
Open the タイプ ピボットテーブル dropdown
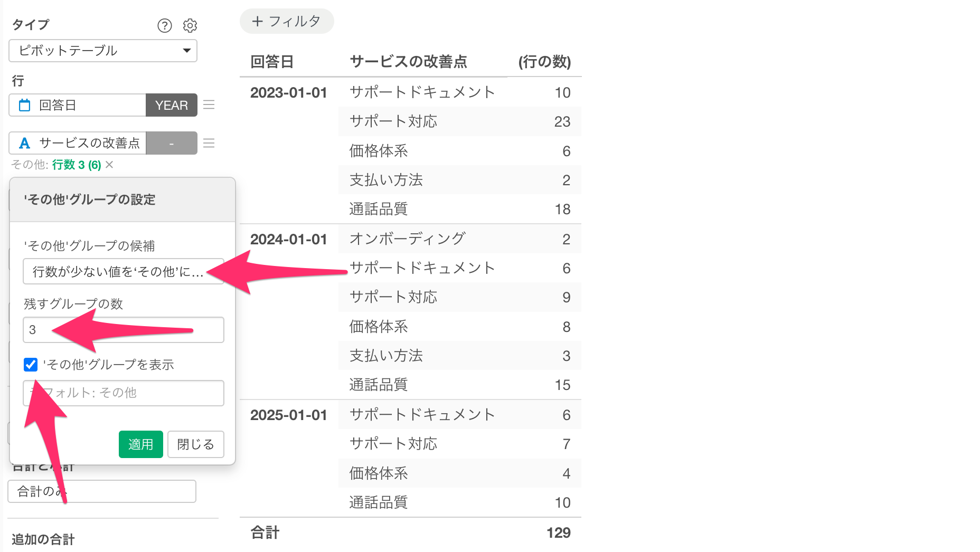coord(103,51)
